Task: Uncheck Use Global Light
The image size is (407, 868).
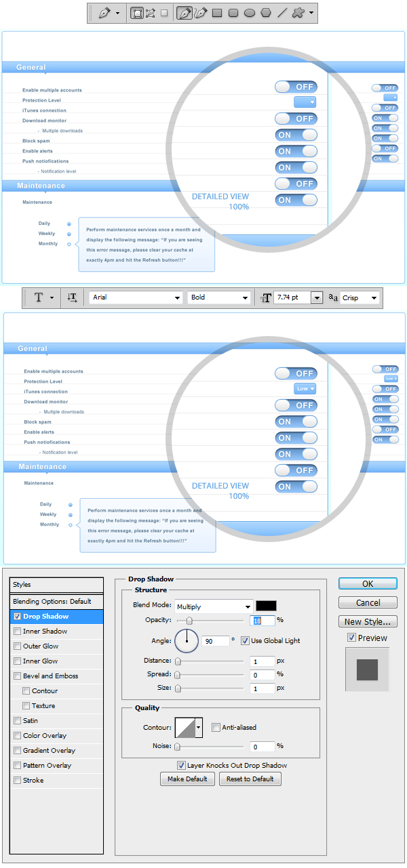Action: pos(245,640)
